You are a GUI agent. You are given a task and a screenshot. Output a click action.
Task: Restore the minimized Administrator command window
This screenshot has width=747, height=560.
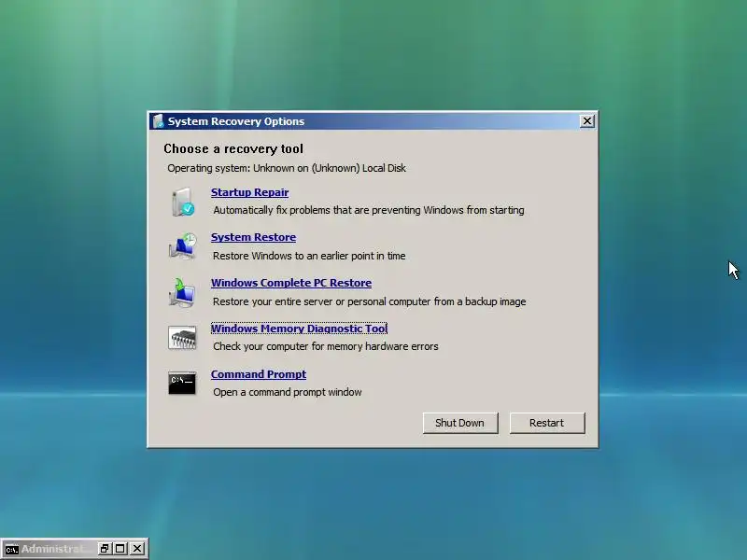click(105, 549)
